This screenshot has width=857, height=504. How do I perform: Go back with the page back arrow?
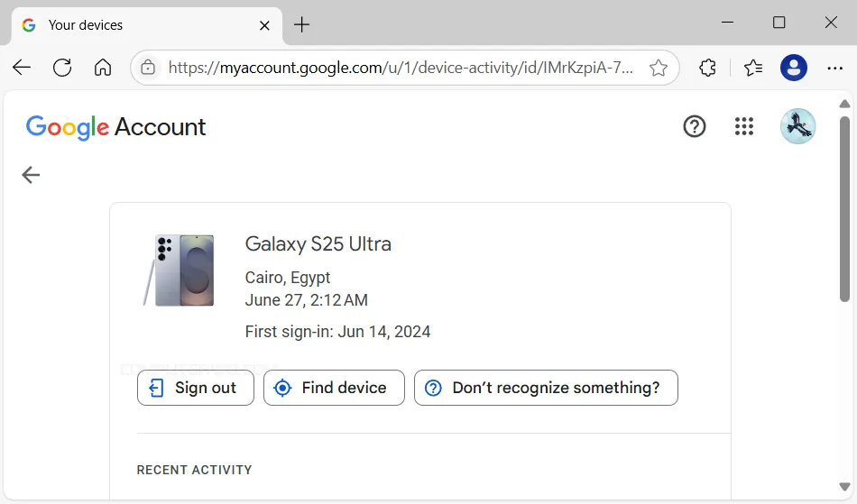click(x=31, y=175)
